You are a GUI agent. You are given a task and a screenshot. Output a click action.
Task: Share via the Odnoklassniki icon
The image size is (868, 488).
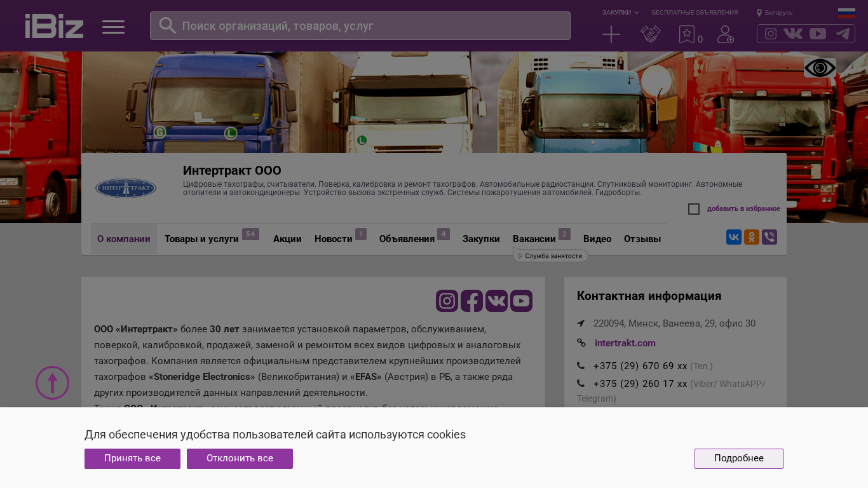click(752, 237)
